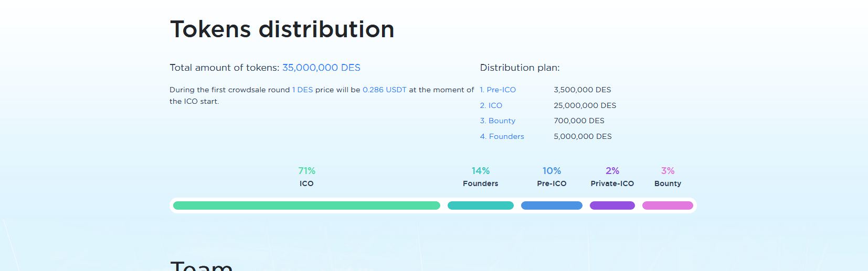The image size is (868, 271).
Task: Click the 10% Pre-ICO percentage label
Action: (552, 171)
